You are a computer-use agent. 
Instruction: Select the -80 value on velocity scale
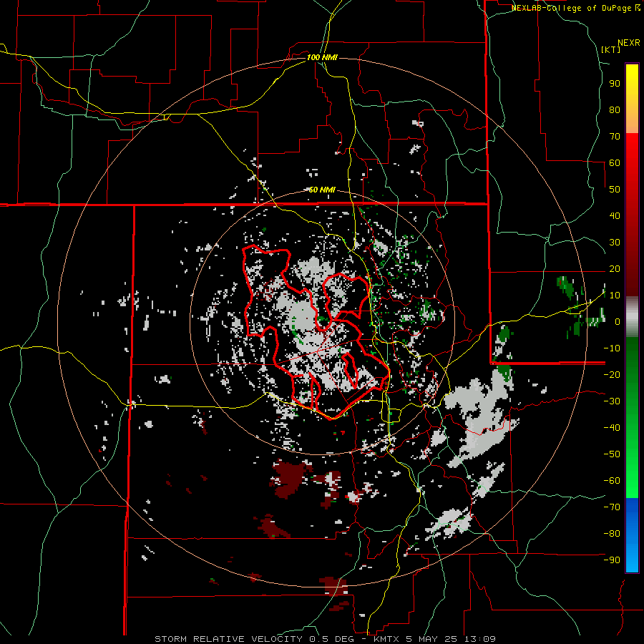click(x=612, y=534)
